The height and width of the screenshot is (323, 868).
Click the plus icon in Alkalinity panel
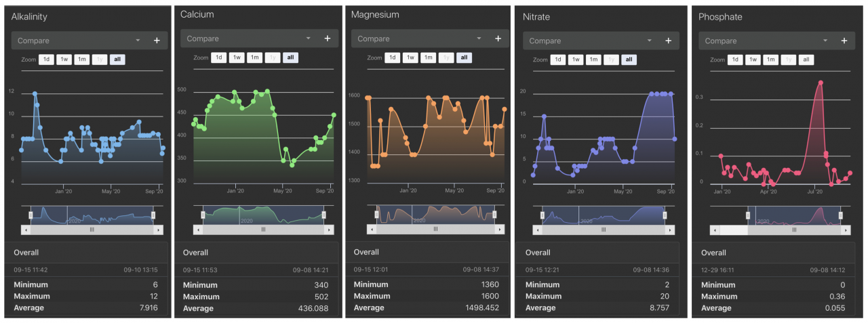pyautogui.click(x=157, y=41)
